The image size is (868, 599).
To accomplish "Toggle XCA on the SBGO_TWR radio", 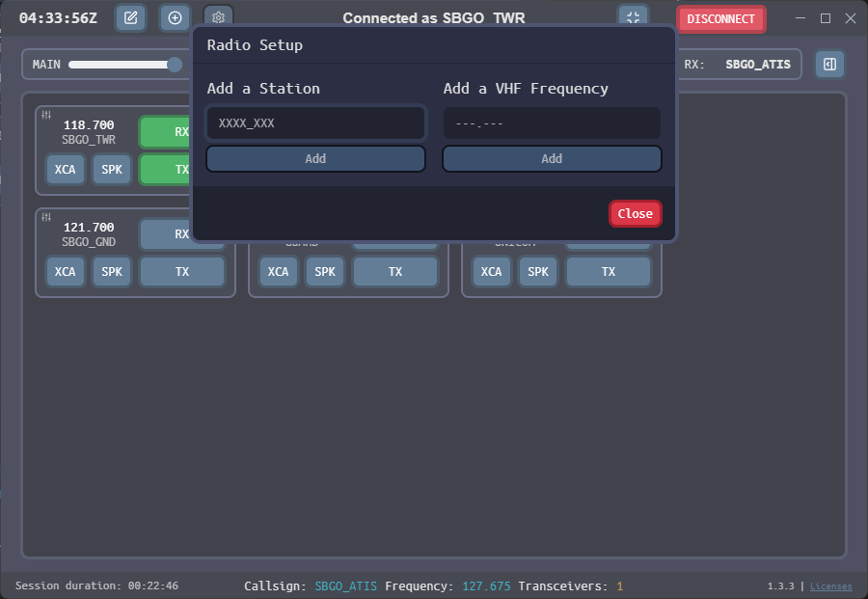I will tap(65, 169).
